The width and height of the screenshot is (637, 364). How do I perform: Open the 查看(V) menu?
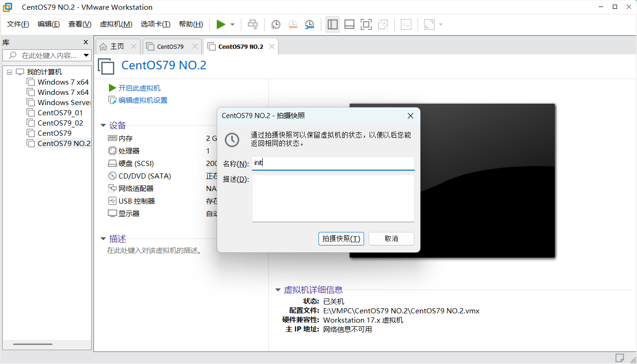point(80,24)
